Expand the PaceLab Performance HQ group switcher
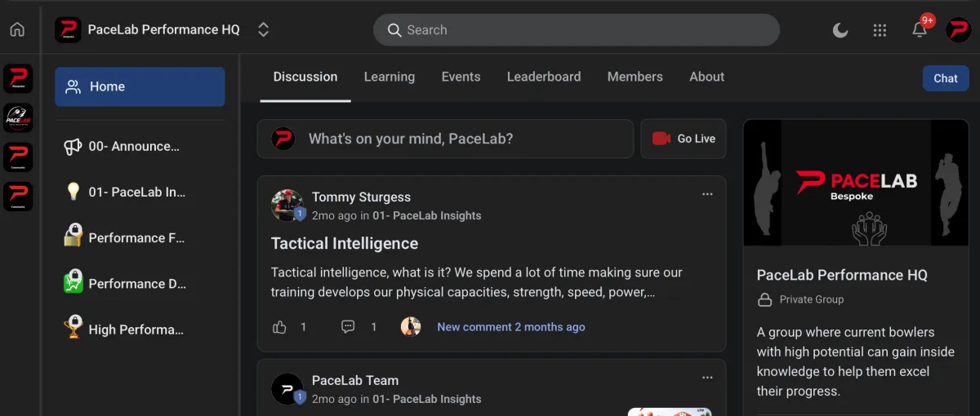 pos(263,29)
